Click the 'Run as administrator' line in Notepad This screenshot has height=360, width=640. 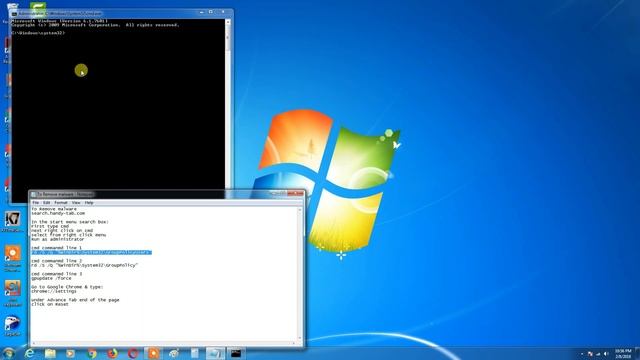[58, 240]
